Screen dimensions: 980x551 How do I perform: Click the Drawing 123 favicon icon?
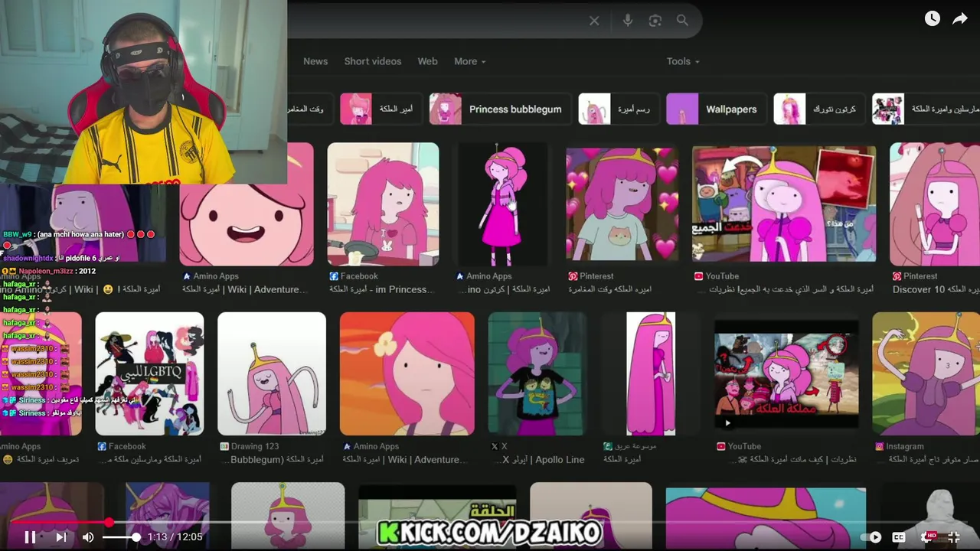pyautogui.click(x=224, y=446)
